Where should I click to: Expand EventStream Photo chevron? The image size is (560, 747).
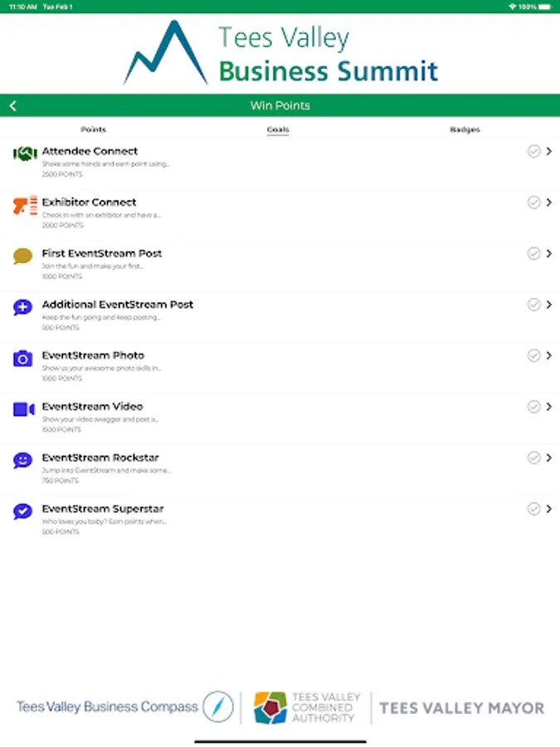pyautogui.click(x=549, y=355)
